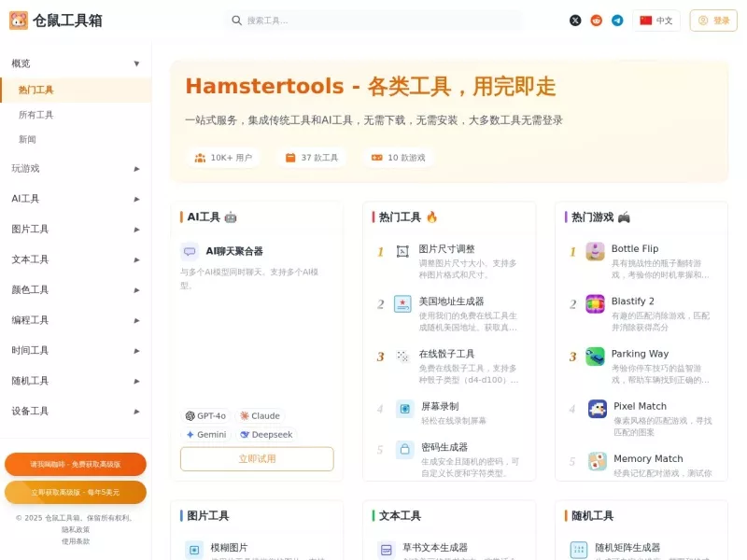
Task: Click the 随机矩阵生成器 icon
Action: [x=579, y=550]
